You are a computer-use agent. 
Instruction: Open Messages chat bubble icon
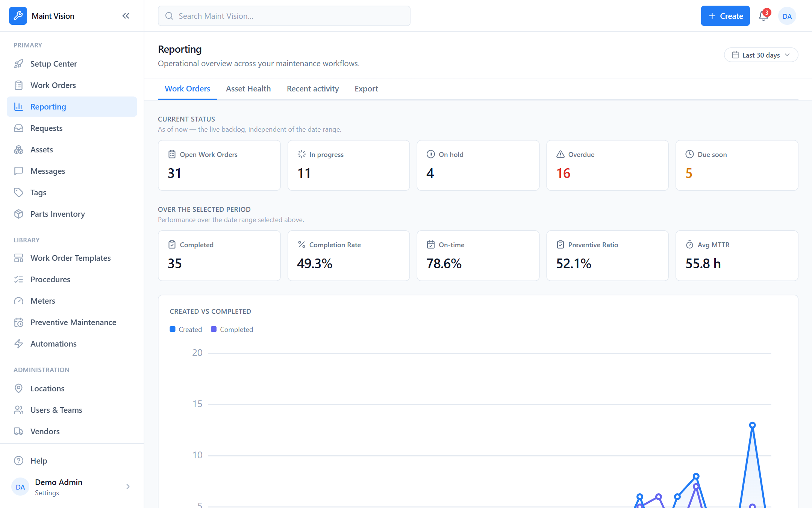tap(18, 171)
